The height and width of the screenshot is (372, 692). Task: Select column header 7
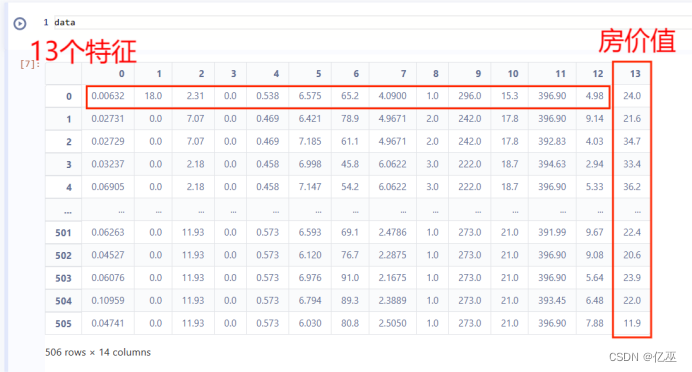403,74
